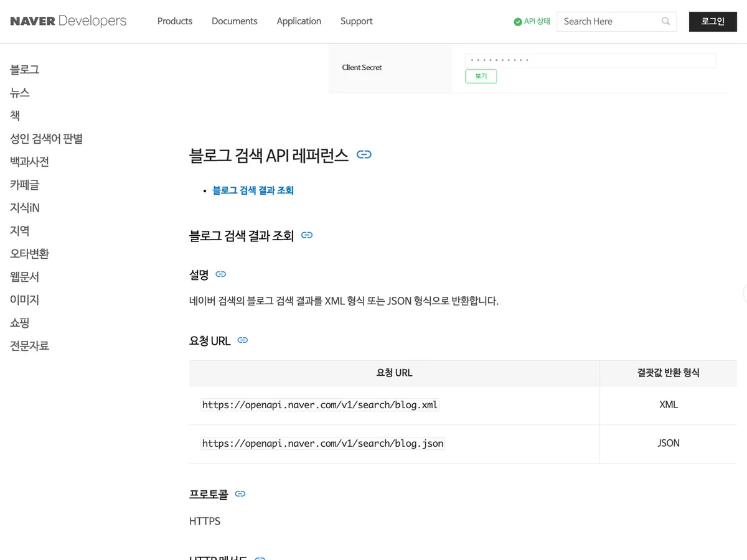The image size is (747, 560).
Task: Select 전문자료 in the sidebar
Action: 30,346
